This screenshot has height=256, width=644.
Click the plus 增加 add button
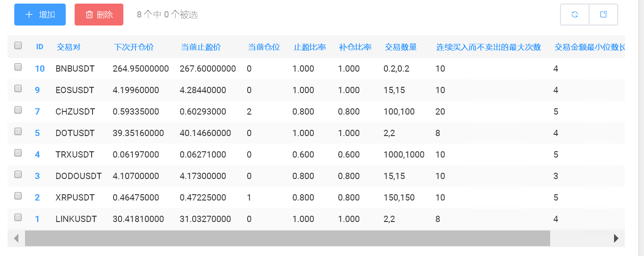(x=40, y=14)
